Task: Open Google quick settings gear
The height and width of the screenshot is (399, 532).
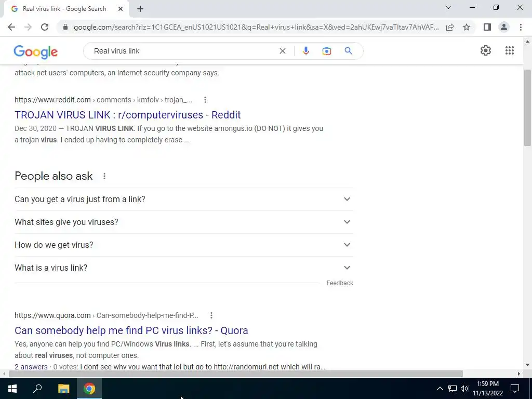Action: point(486,50)
